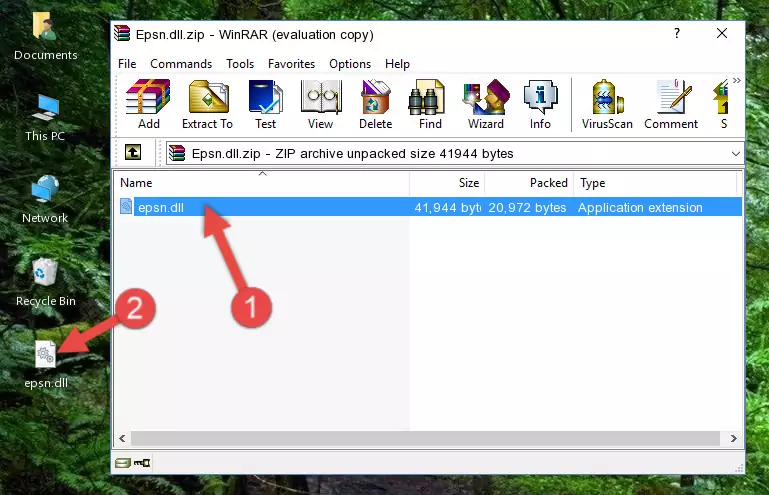Show archive Info

[540, 104]
